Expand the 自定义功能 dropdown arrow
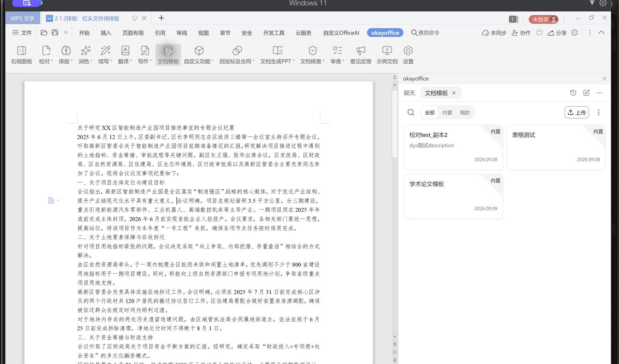Image resolution: width=619 pixels, height=364 pixels. (212, 61)
